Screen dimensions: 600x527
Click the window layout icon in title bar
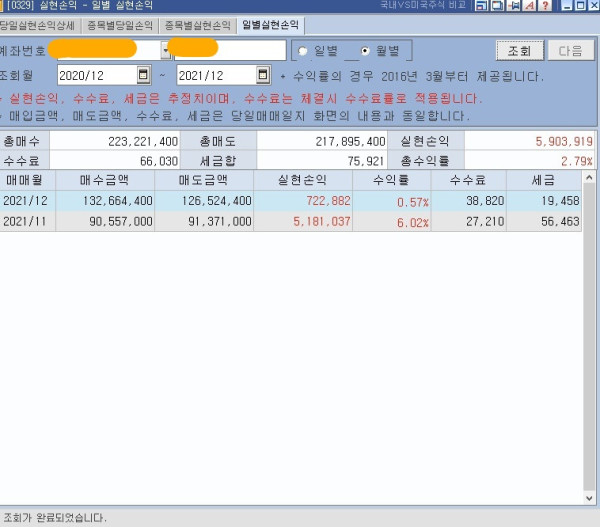tap(481, 5)
